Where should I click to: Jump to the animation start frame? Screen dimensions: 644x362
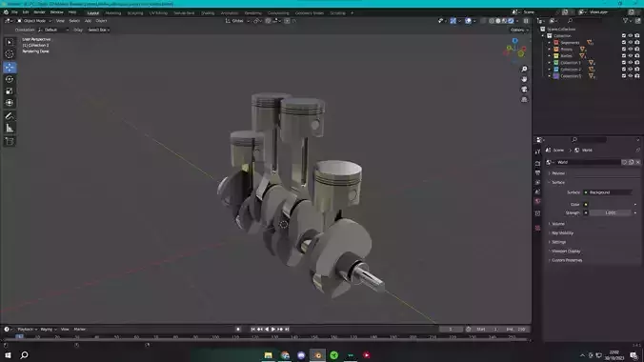tap(253, 329)
